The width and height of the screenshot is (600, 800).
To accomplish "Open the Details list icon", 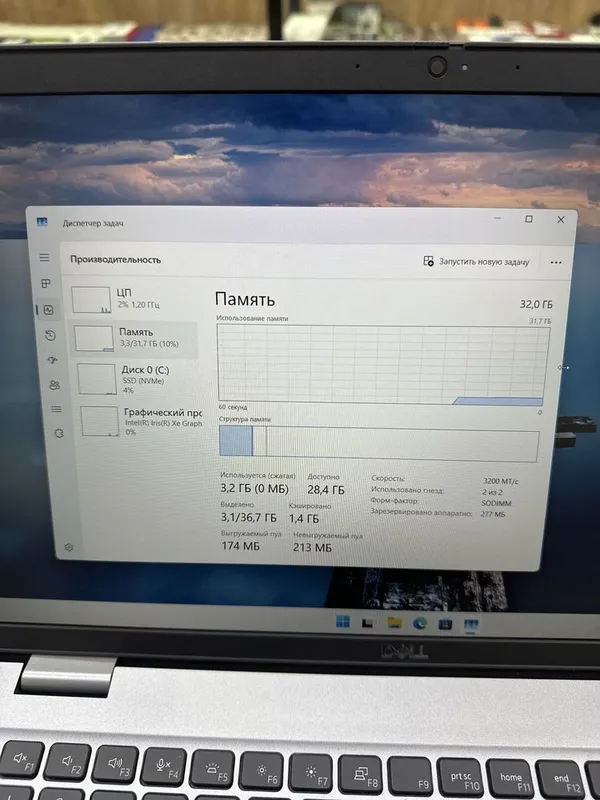I will pyautogui.click(x=57, y=409).
